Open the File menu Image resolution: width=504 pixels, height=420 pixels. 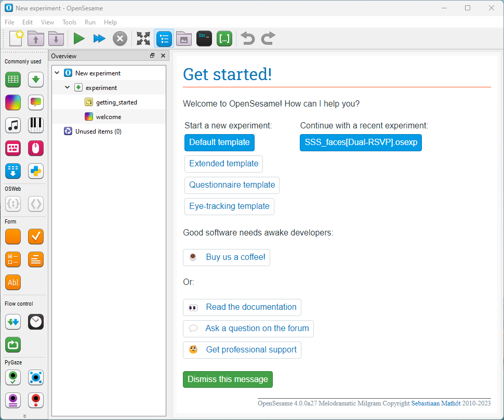click(9, 22)
